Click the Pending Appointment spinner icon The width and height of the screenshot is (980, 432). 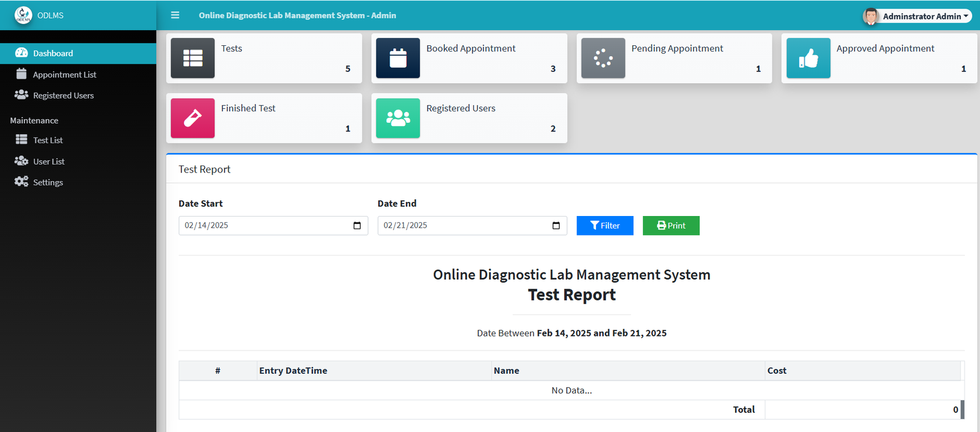[603, 58]
